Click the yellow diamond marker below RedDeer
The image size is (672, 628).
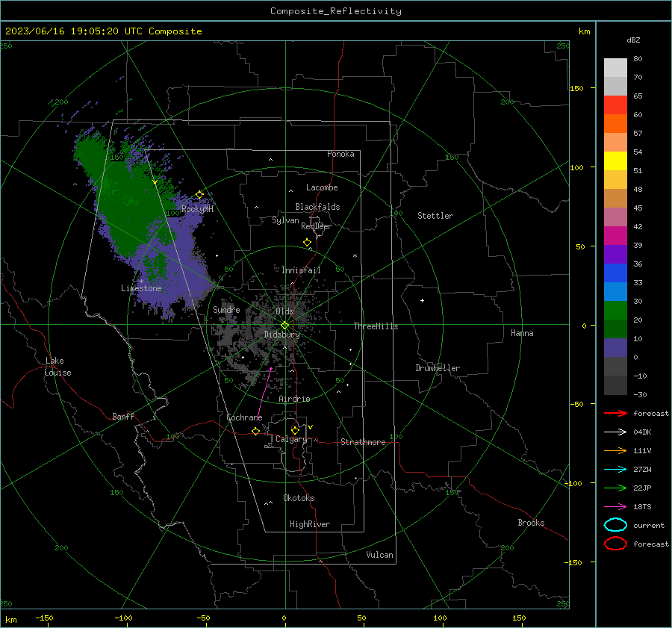tap(307, 243)
